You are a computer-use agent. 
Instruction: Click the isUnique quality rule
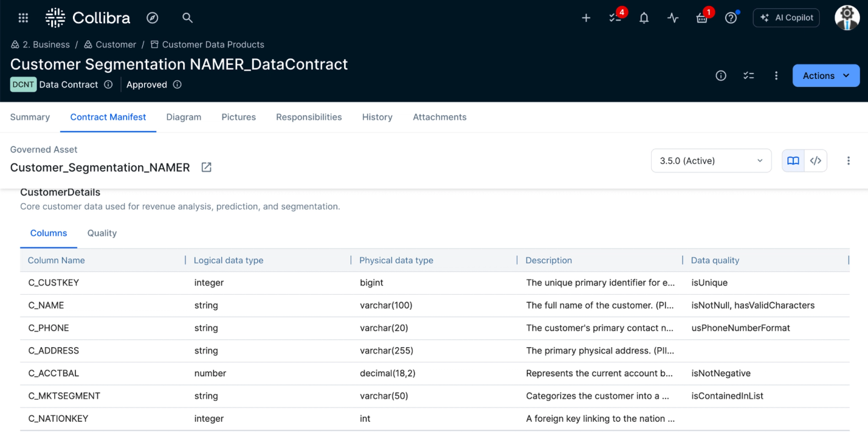pyautogui.click(x=709, y=283)
